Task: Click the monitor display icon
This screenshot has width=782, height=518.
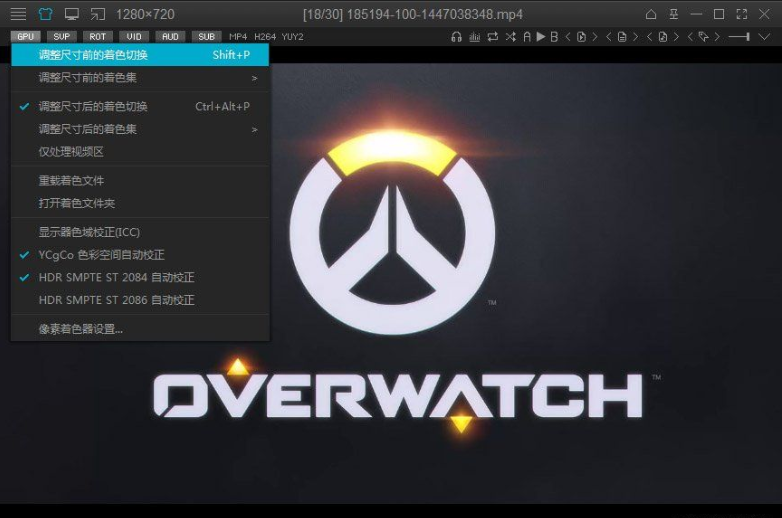Action: (71, 14)
